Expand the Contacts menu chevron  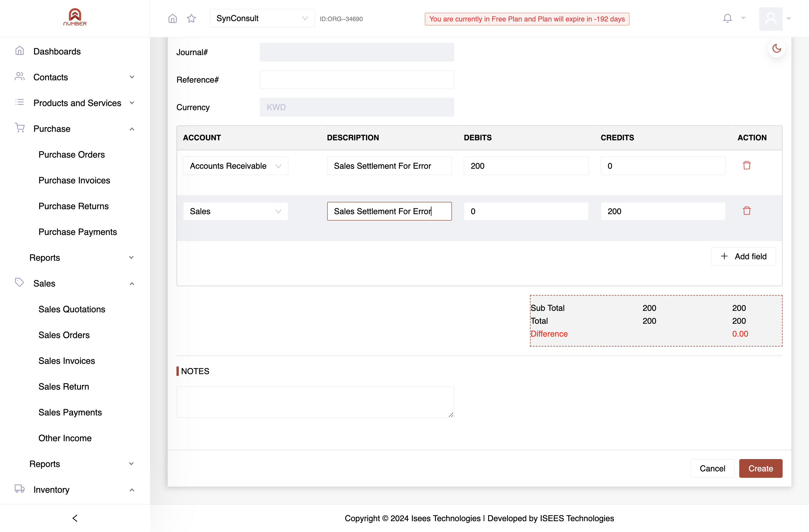pyautogui.click(x=132, y=77)
